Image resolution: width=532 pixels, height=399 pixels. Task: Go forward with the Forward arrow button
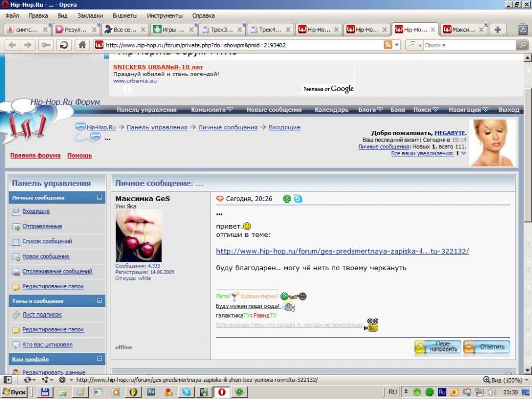28,45
